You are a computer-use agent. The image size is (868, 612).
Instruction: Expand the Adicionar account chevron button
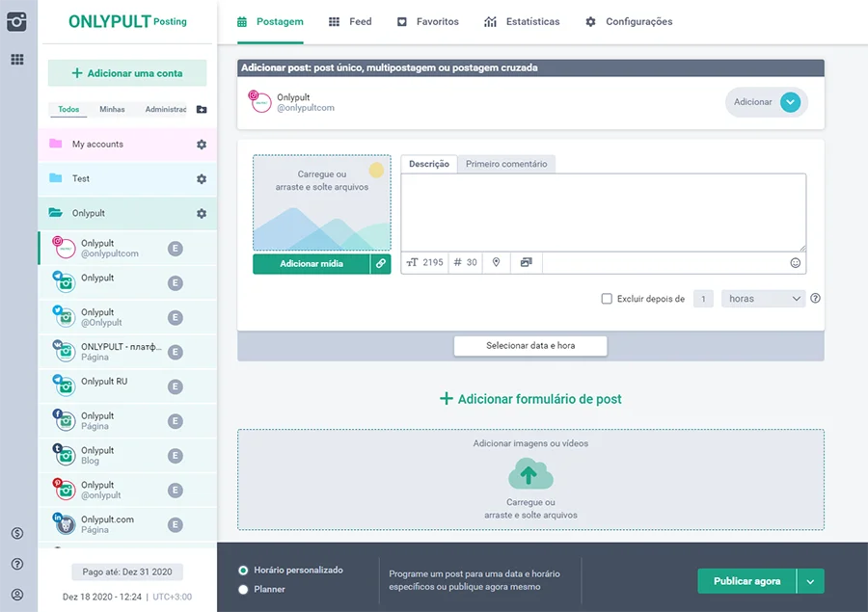tap(790, 102)
